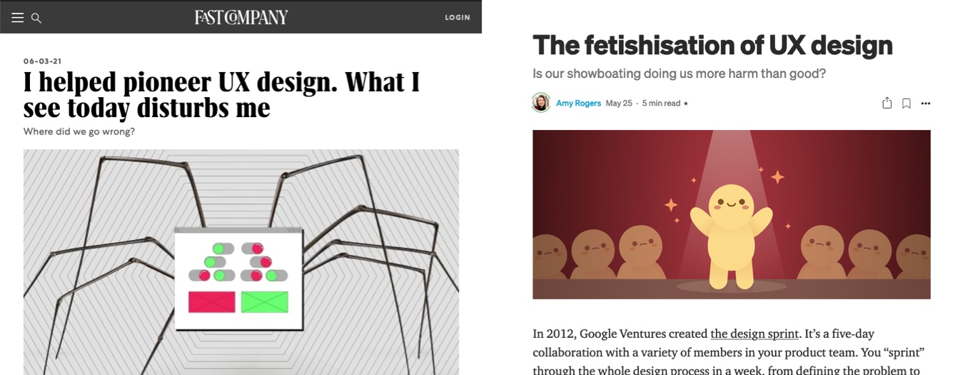
Task: Open the Amy Rogers author link
Action: pos(578,104)
